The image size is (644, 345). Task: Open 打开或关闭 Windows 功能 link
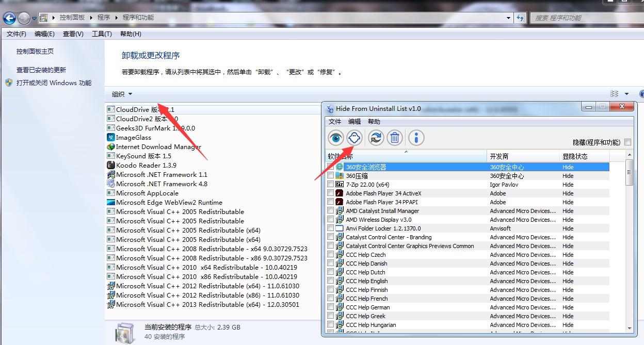click(x=54, y=83)
